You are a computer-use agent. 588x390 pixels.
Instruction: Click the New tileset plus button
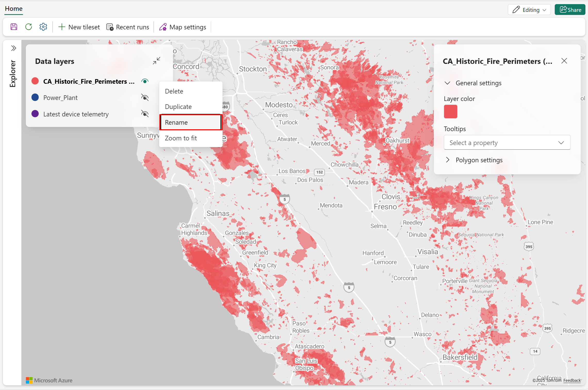click(x=79, y=27)
